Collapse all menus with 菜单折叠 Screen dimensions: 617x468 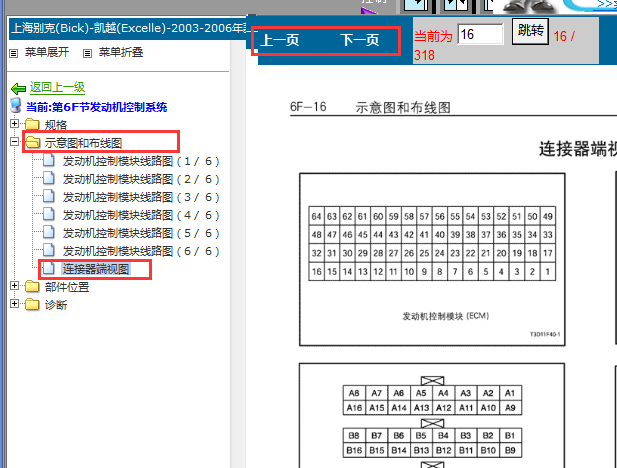coord(121,52)
